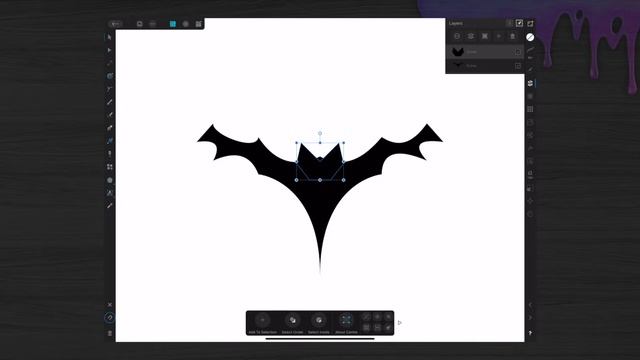Screen dimensions: 640x360
Task: Select the highlighted blue Fill tool
Action: coord(109,141)
